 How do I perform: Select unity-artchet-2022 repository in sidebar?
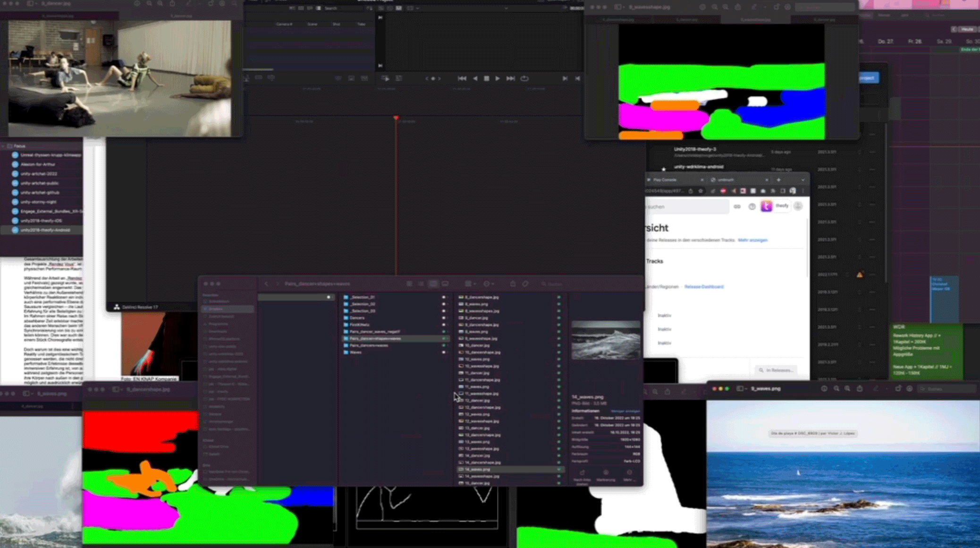pyautogui.click(x=42, y=174)
